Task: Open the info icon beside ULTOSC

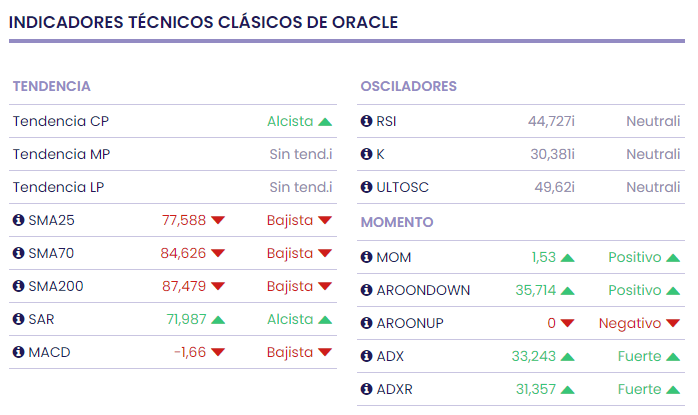Action: (366, 188)
